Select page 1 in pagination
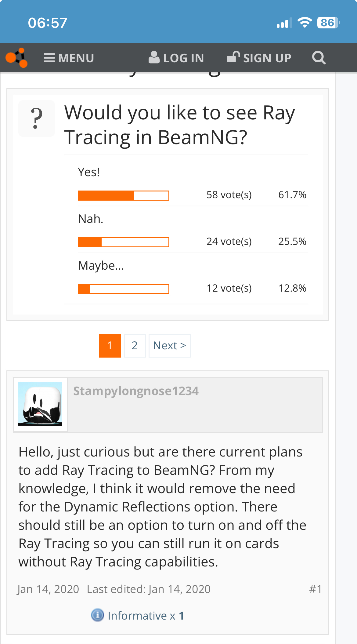This screenshot has width=357, height=644. coord(110,346)
